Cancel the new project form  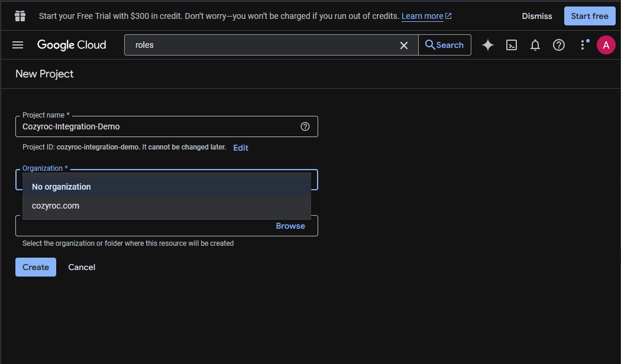(x=82, y=267)
